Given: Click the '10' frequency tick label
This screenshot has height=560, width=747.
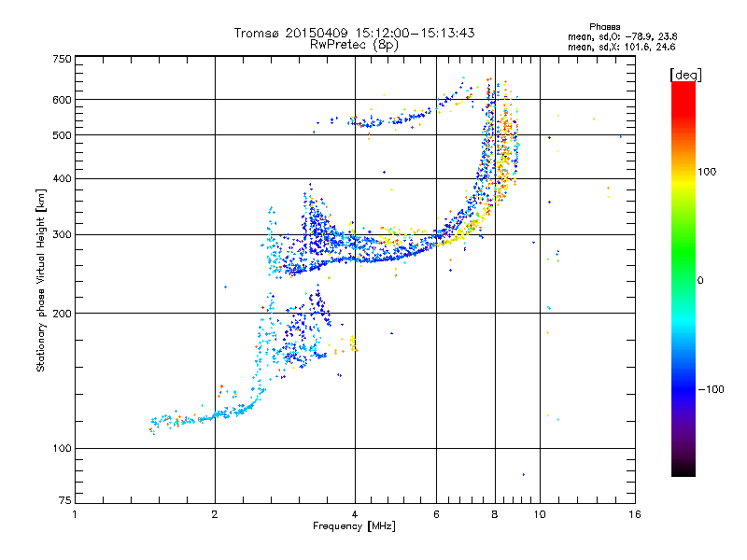Looking at the screenshot, I should [540, 514].
